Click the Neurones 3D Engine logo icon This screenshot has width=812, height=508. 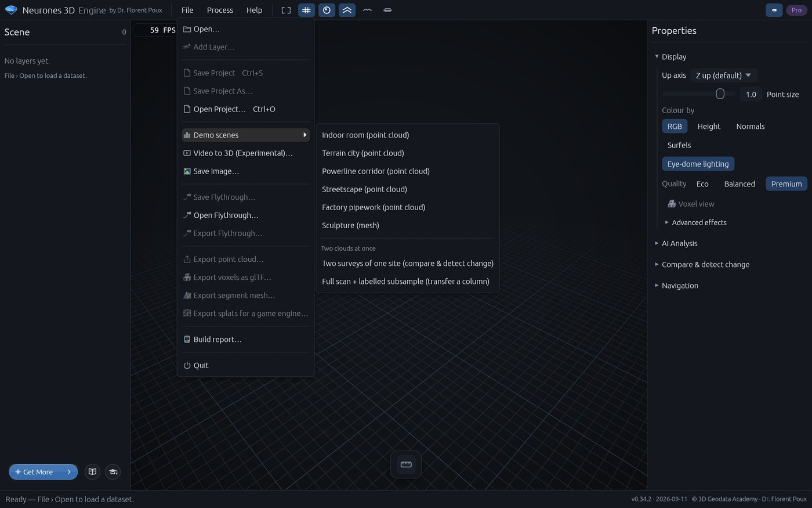point(11,10)
